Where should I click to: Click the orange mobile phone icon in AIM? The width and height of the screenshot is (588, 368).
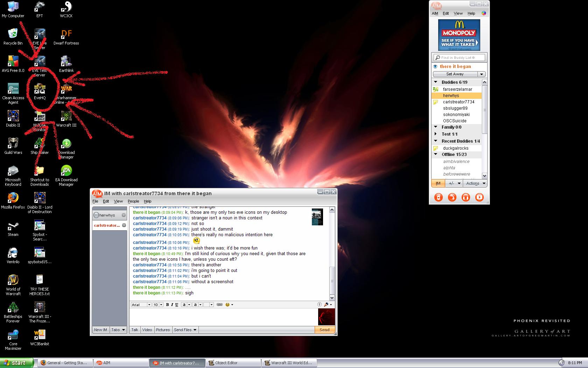coord(438,197)
